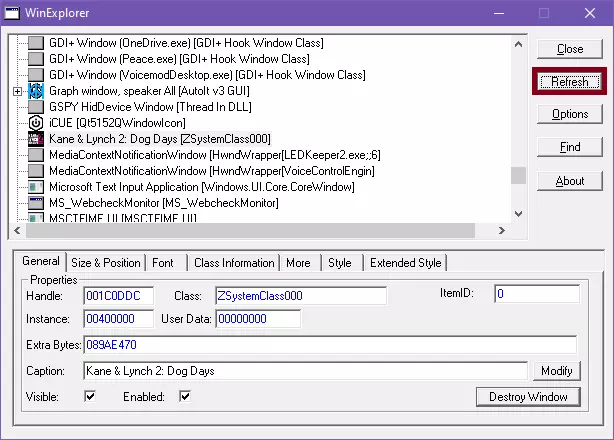Open the Extended Style tab
This screenshot has width=614, height=440.
(x=406, y=263)
